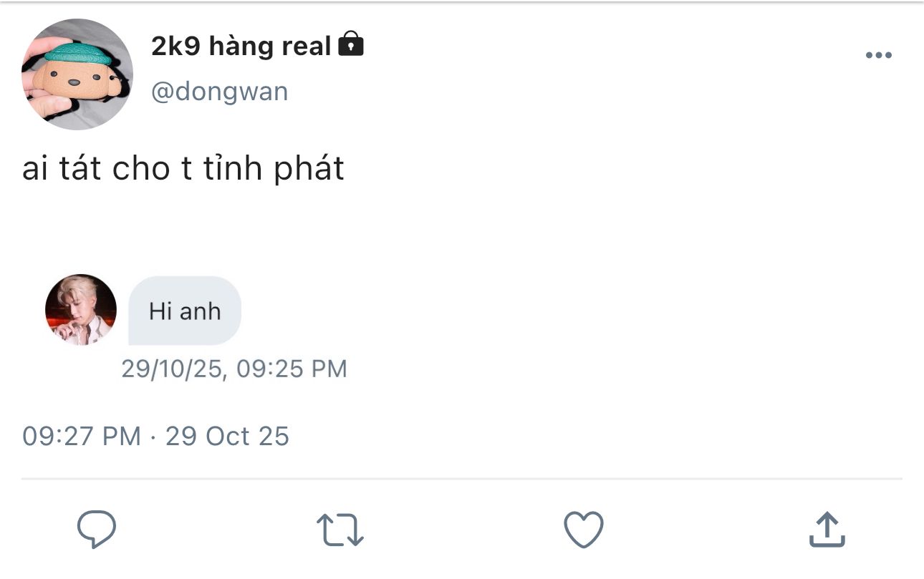Open the @dongwan handle profile link
Image resolution: width=924 pixels, height=579 pixels.
point(219,92)
